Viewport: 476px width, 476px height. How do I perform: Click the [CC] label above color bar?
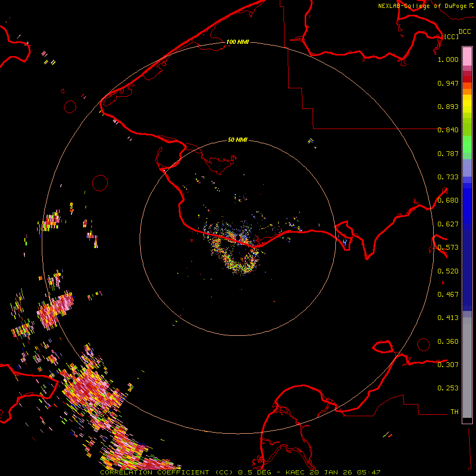tap(451, 36)
